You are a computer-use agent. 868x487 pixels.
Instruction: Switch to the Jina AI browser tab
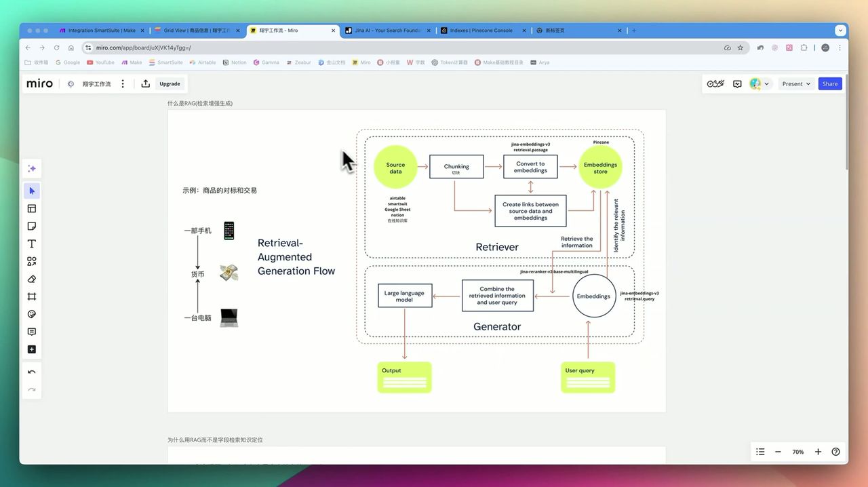click(384, 31)
